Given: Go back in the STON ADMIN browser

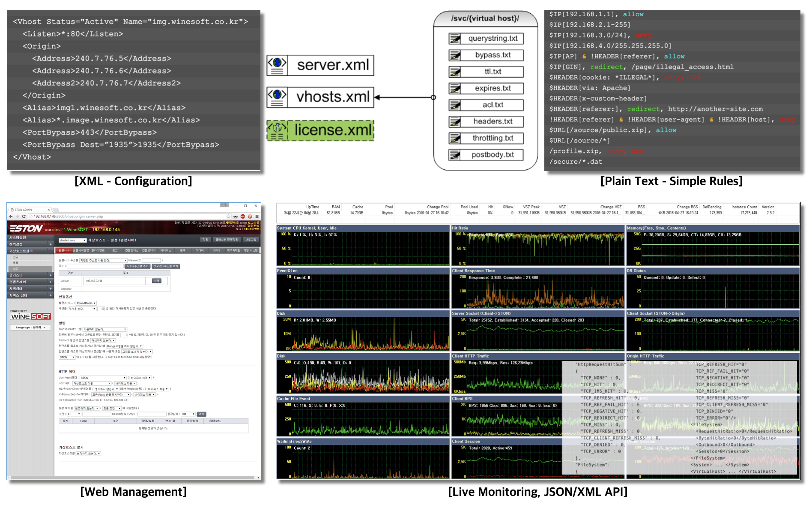Looking at the screenshot, I should [x=11, y=216].
